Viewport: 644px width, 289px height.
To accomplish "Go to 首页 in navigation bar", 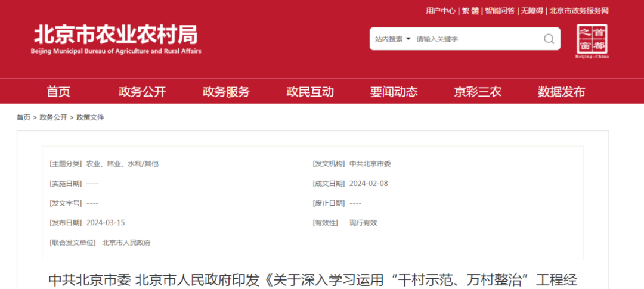I will (58, 92).
